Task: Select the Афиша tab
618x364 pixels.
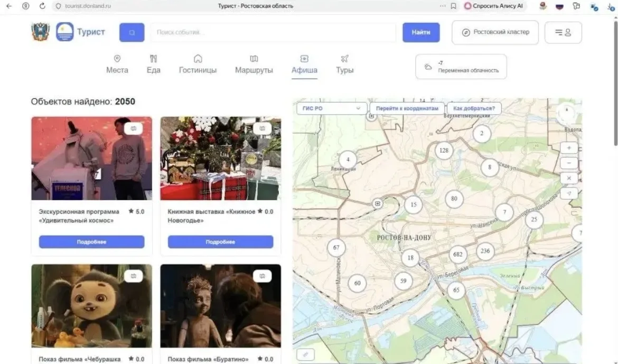Action: pyautogui.click(x=304, y=66)
